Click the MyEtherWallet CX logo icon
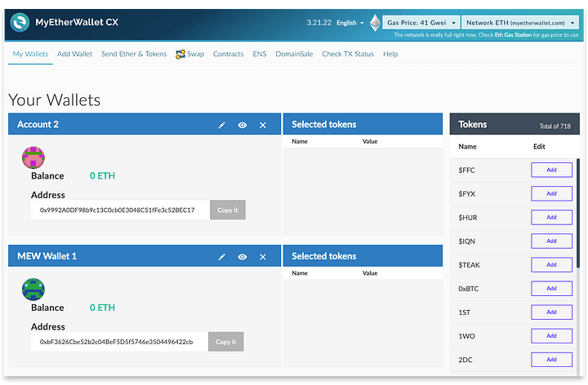Image resolution: width=588 pixels, height=385 pixels. pos(20,23)
